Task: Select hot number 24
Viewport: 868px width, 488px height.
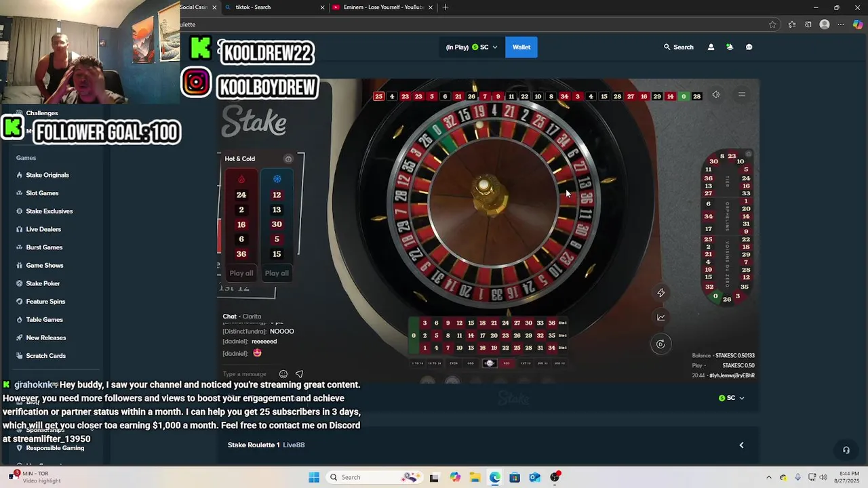Action: point(241,195)
